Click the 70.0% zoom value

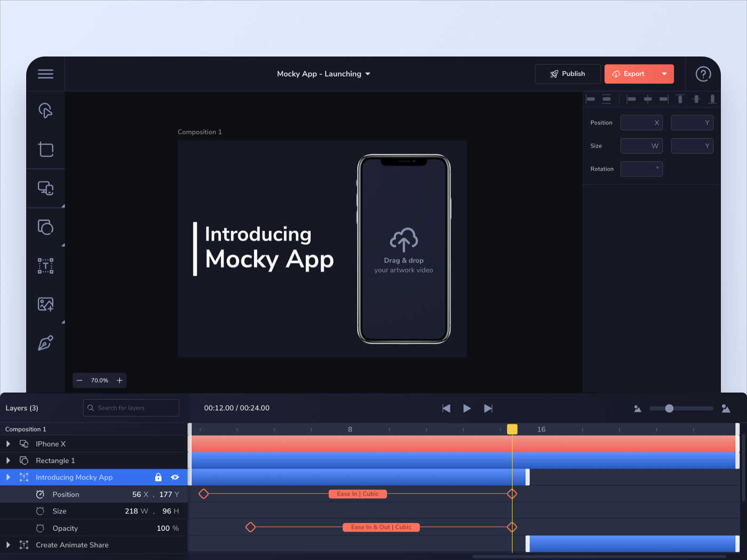tap(99, 380)
